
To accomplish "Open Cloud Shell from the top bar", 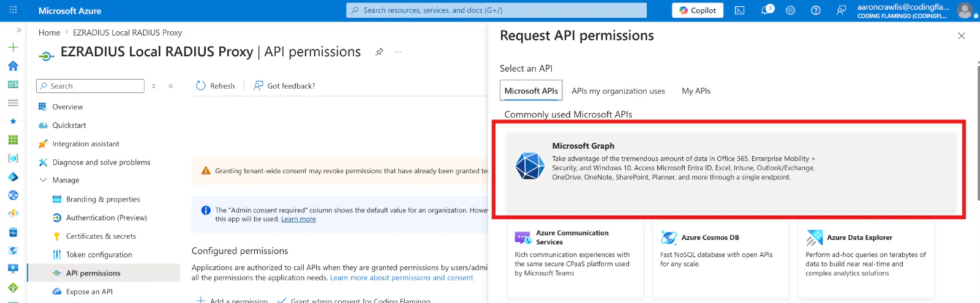I will point(740,10).
